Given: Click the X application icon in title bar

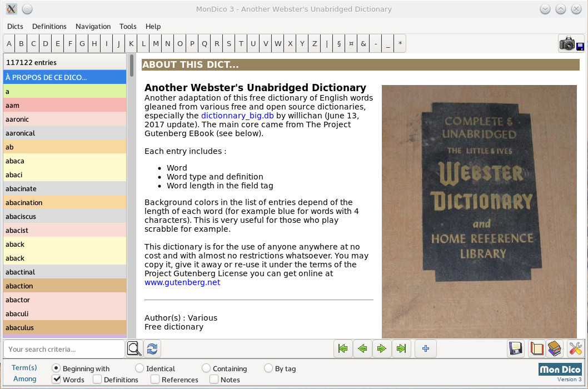Looking at the screenshot, I should coord(11,9).
